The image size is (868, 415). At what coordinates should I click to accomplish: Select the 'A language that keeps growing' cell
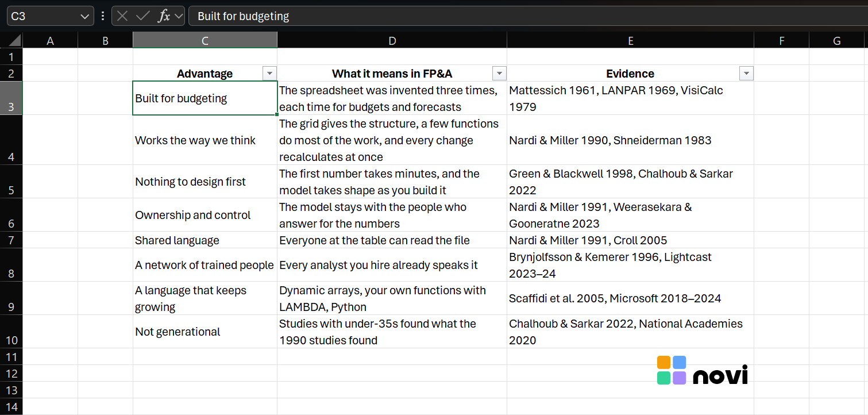205,298
